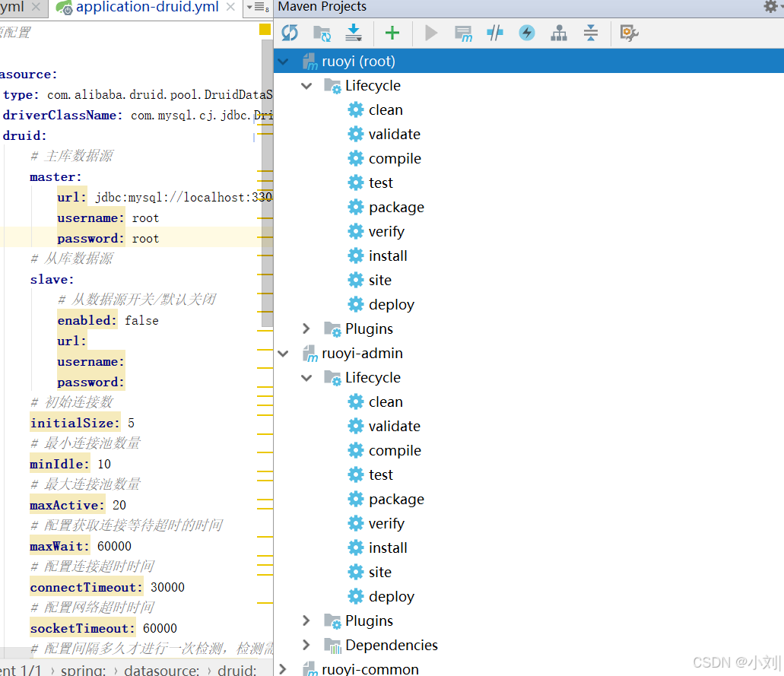Image resolution: width=784 pixels, height=676 pixels.
Task: Expand Plugins under ruoyi-admin
Action: pyautogui.click(x=306, y=621)
